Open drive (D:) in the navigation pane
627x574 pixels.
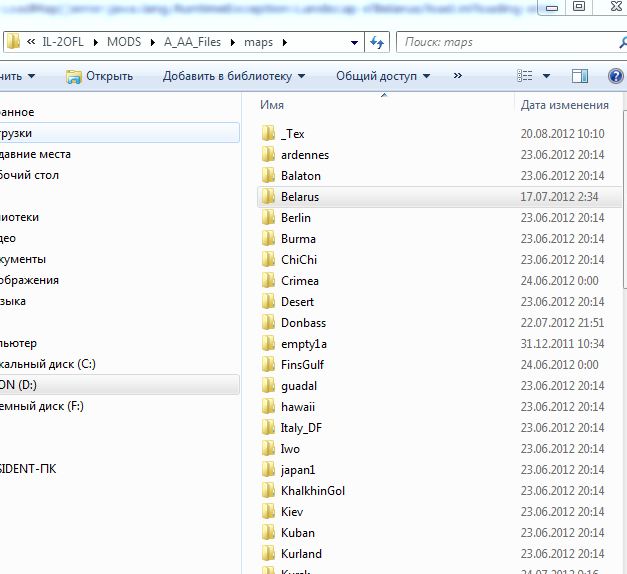[x=120, y=385]
